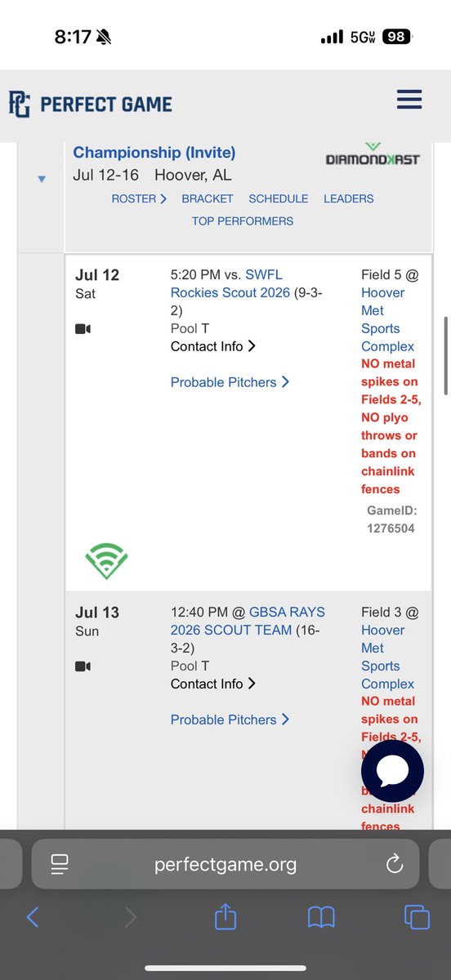Open the BRACKET tab link
451x980 pixels.
208,198
